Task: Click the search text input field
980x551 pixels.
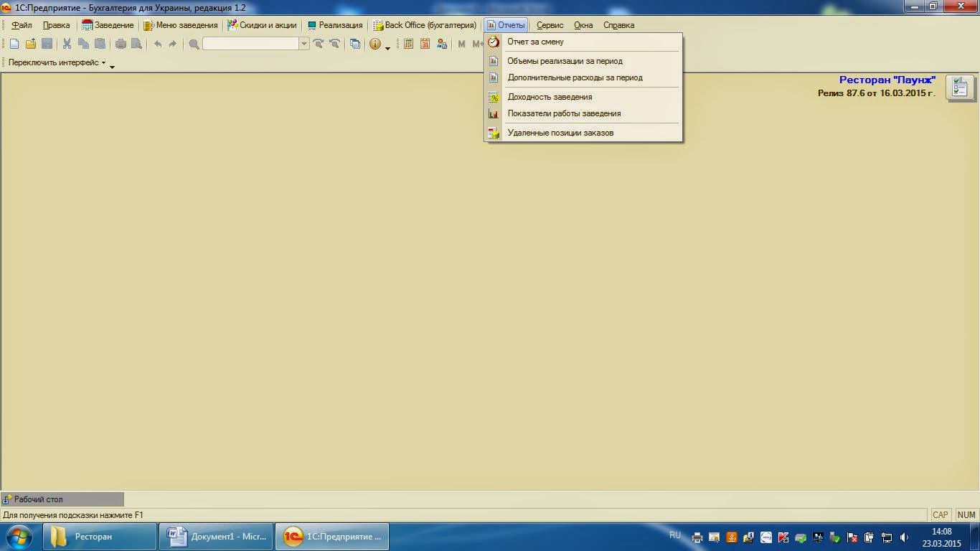Action: [x=251, y=44]
